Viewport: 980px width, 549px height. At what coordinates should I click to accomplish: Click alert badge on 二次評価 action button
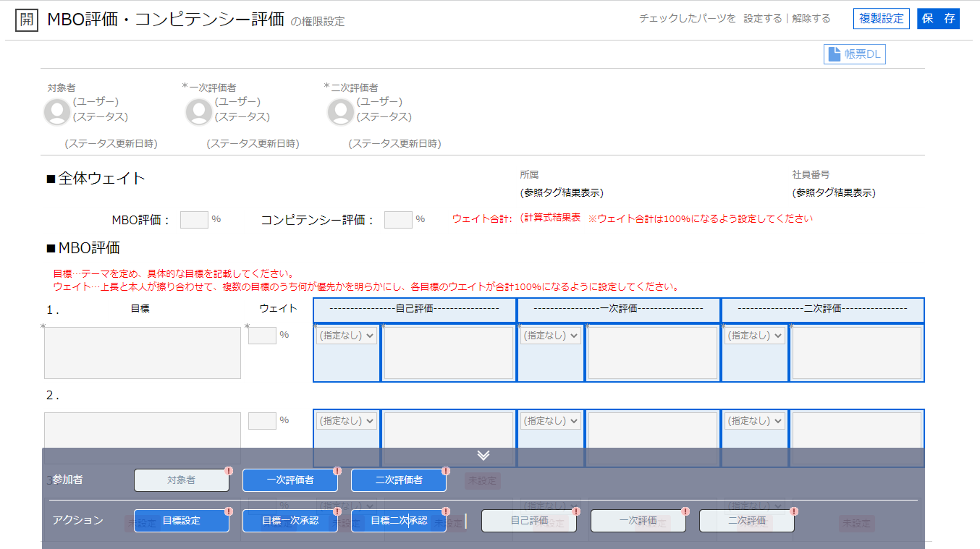tap(794, 511)
